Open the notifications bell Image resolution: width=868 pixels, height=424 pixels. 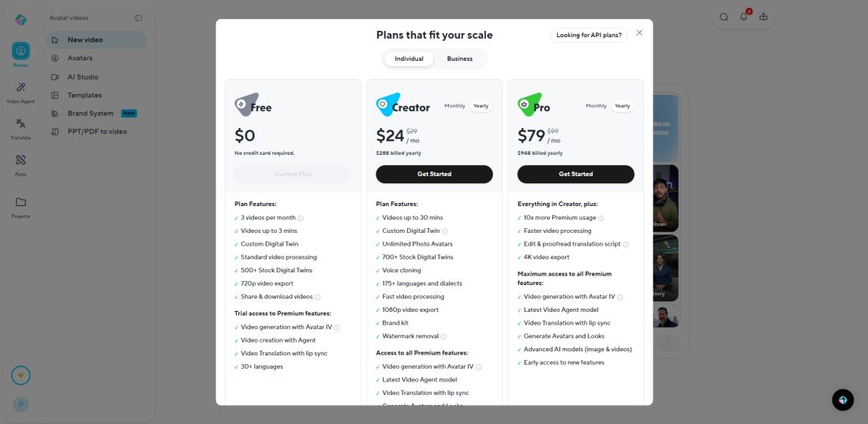(743, 17)
